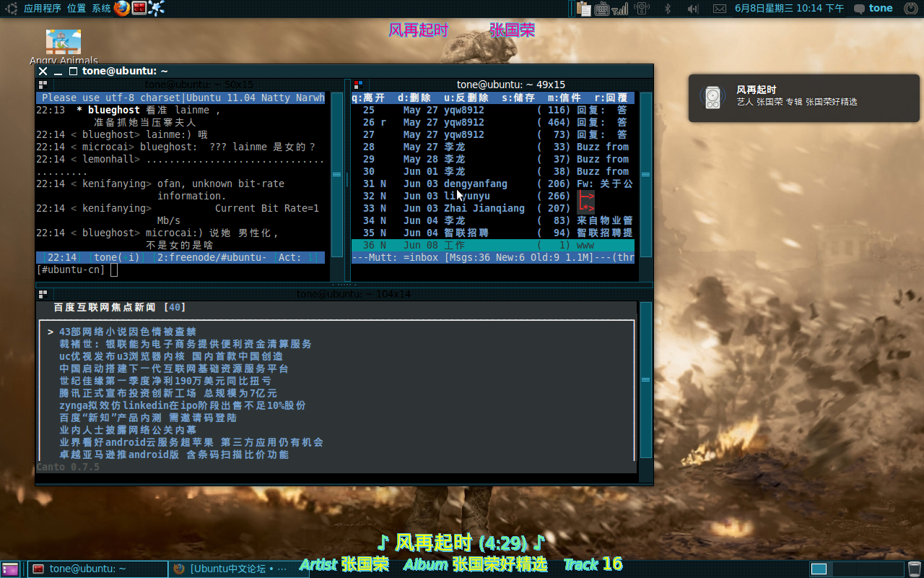Open news item 43部网络小说因色情被查禁
This screenshot has width=924, height=578.
pyautogui.click(x=128, y=332)
